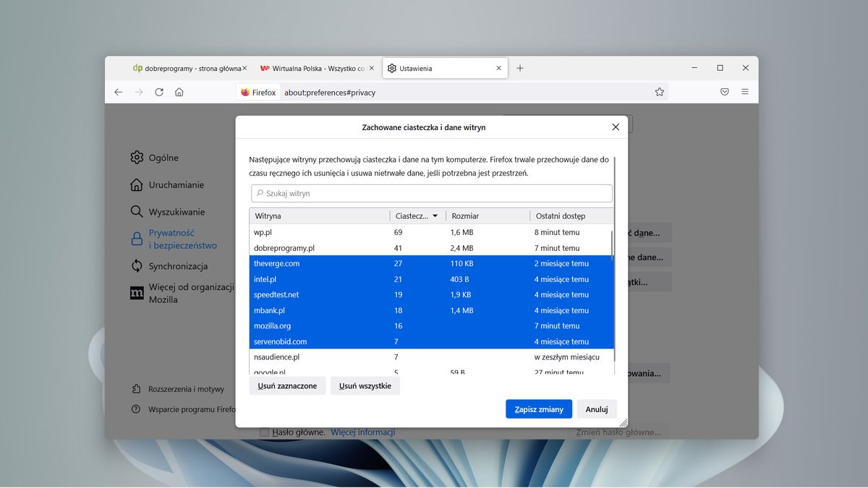Bookmark this page with the star icon
This screenshot has height=488, width=868.
point(659,92)
